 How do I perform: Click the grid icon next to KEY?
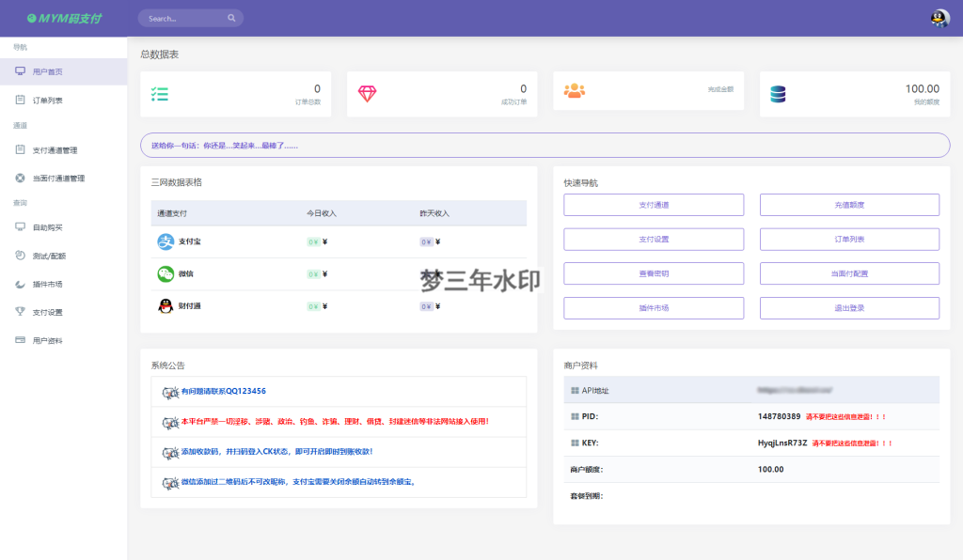coord(575,443)
